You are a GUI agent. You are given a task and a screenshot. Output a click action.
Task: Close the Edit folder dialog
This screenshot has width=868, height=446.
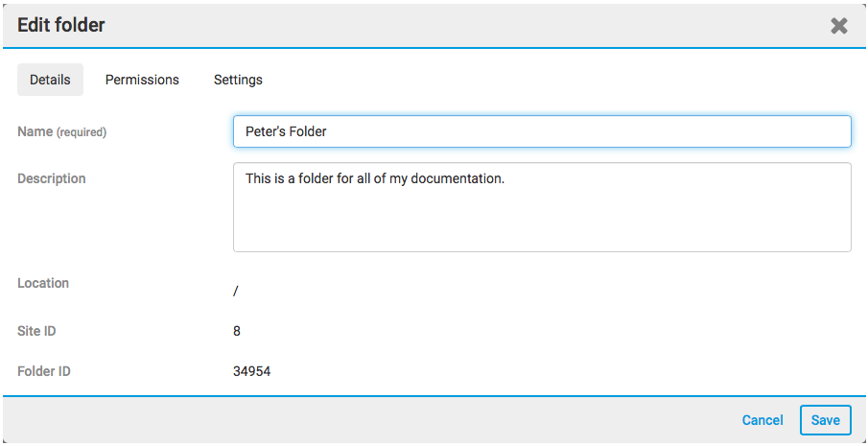click(838, 26)
